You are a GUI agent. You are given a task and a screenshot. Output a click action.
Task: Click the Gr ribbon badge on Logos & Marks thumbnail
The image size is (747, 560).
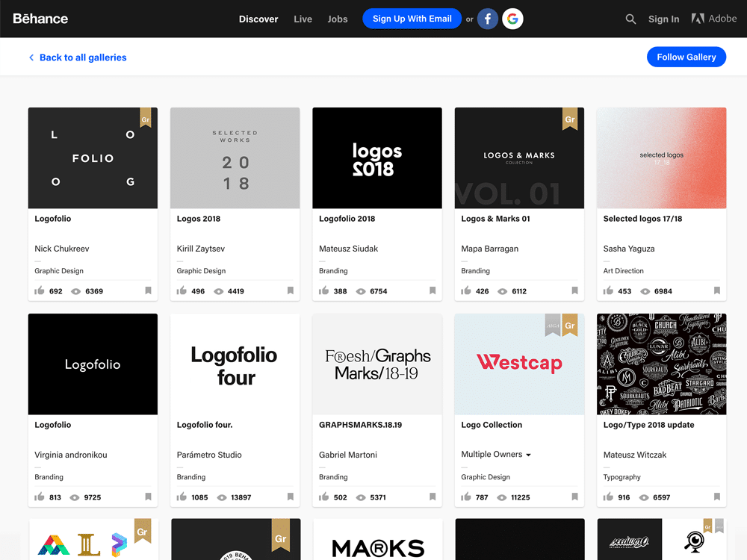[570, 119]
